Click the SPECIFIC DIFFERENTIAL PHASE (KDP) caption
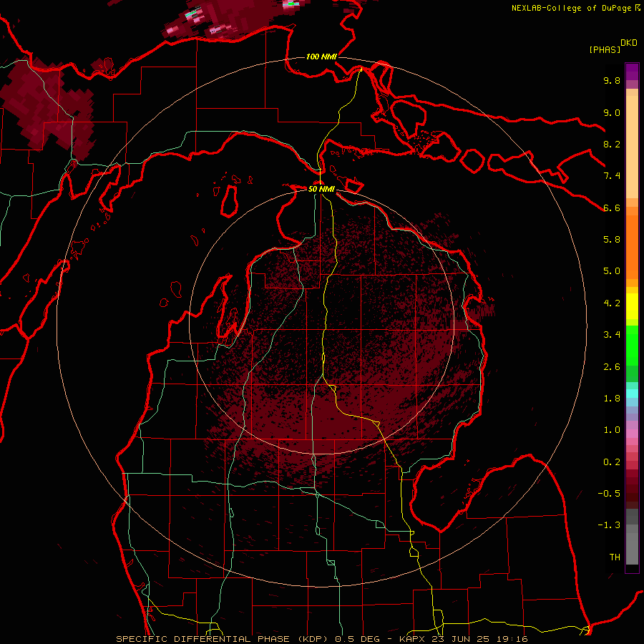Image resolution: width=644 pixels, height=644 pixels. tap(224, 639)
